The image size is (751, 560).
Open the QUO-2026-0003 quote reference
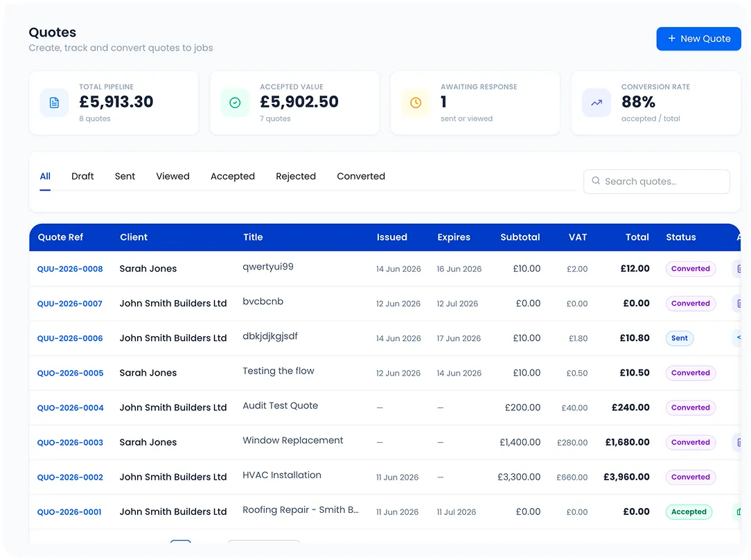(70, 443)
